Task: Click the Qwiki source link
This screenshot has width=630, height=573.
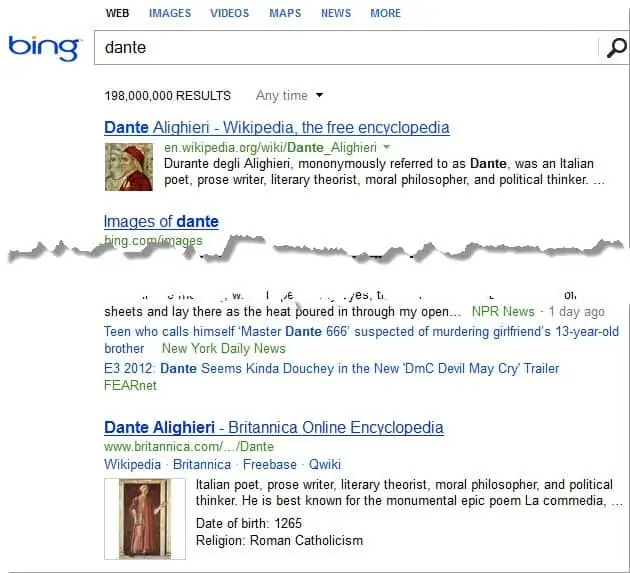Action: pos(325,465)
